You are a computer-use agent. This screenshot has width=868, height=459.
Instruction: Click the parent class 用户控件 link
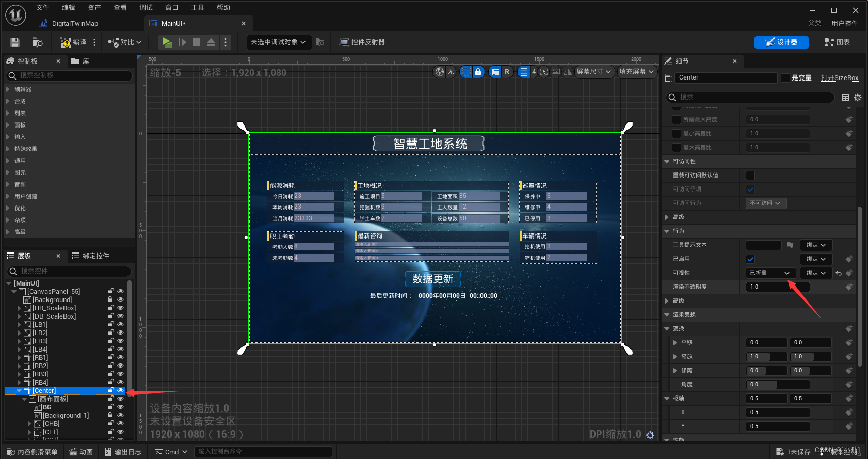(844, 24)
